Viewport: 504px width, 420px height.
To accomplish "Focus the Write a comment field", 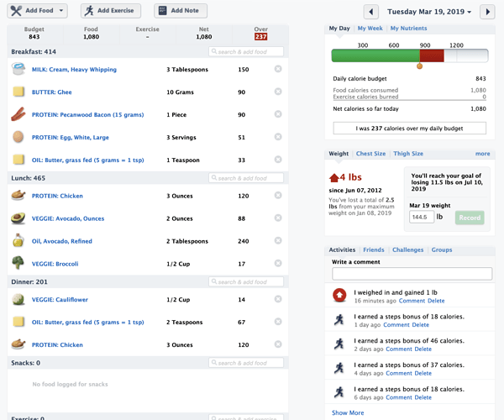I will coord(412,274).
